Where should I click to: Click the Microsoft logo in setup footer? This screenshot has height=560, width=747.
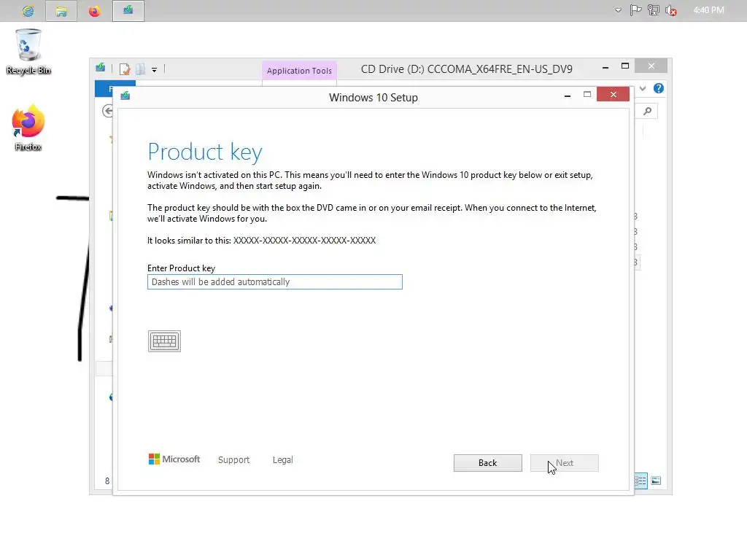[x=174, y=459]
